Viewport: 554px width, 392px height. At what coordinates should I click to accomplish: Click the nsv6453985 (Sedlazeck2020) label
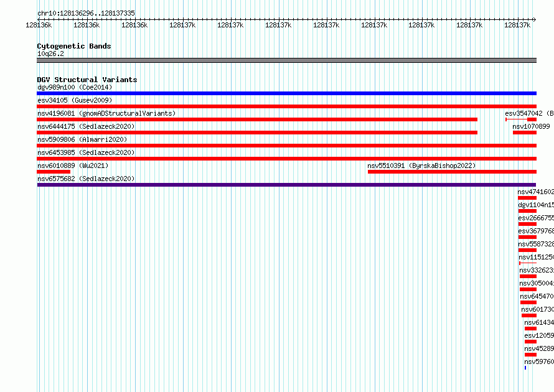pyautogui.click(x=86, y=152)
